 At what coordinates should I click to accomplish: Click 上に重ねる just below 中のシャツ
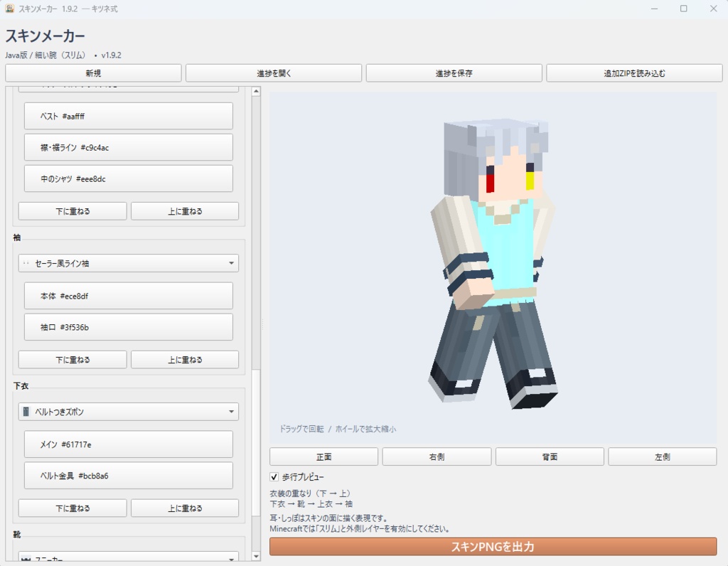click(185, 211)
